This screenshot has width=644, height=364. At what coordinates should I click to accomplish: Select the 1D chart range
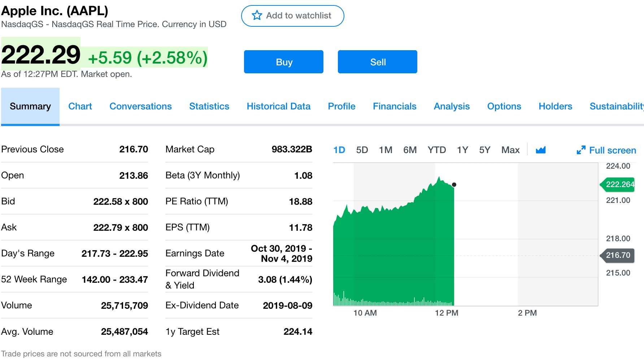point(339,150)
